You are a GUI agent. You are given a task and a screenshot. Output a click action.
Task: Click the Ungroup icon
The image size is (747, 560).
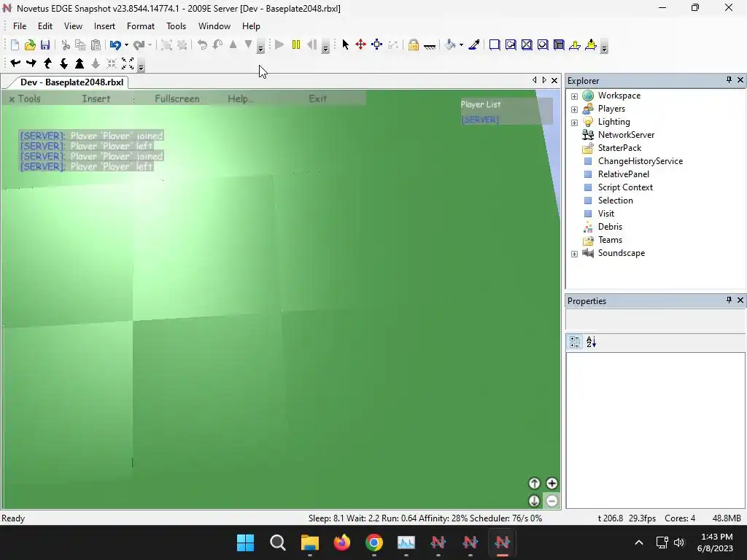click(x=182, y=44)
